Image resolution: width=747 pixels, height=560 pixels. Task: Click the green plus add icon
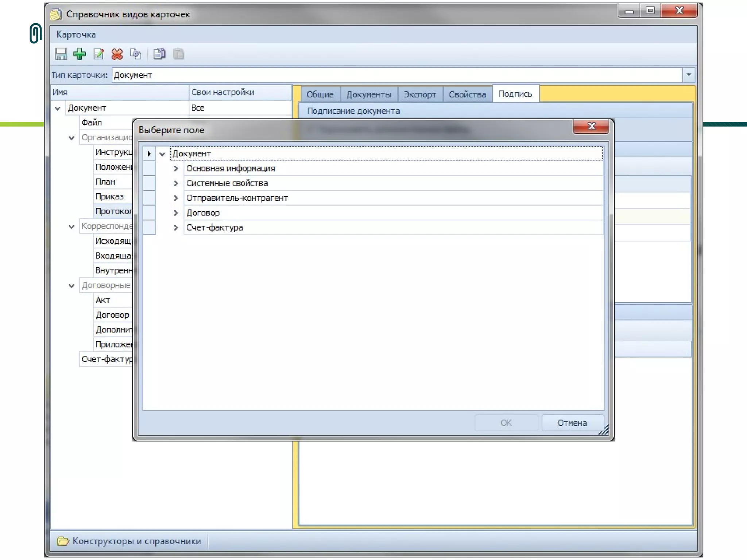(x=80, y=54)
